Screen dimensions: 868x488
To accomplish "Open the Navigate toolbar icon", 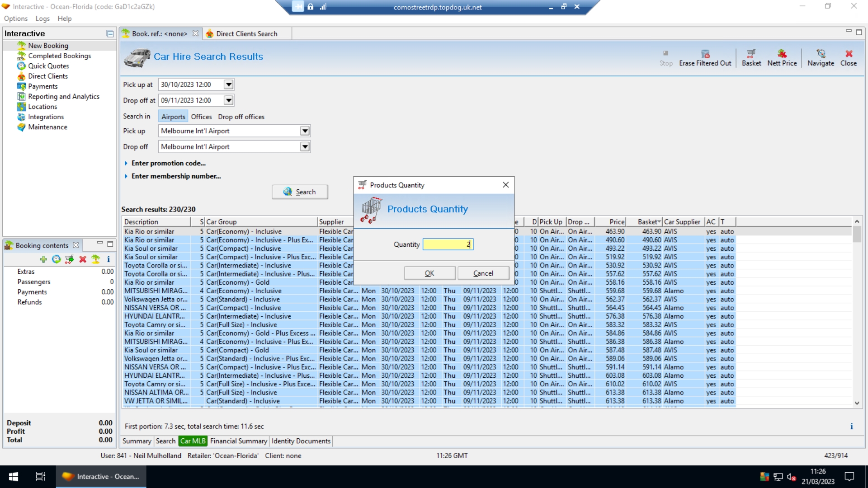I will coord(821,57).
